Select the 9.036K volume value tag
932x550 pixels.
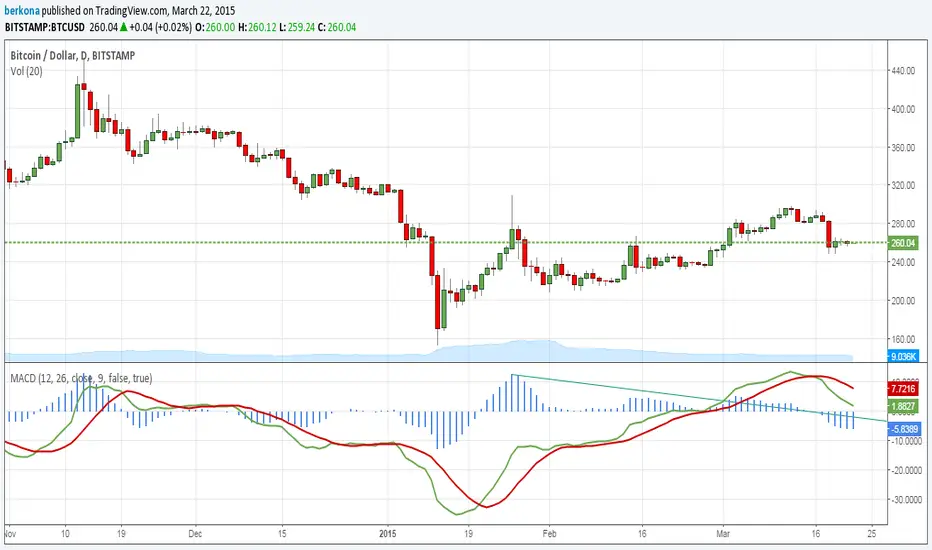point(903,356)
